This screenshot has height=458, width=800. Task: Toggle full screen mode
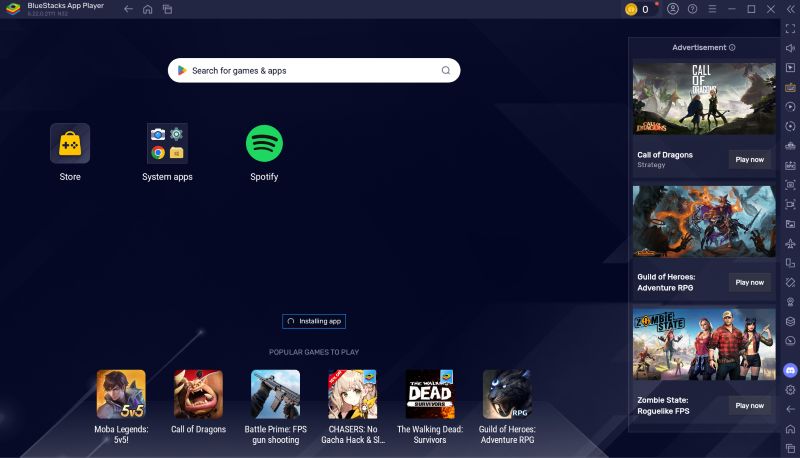tap(790, 29)
